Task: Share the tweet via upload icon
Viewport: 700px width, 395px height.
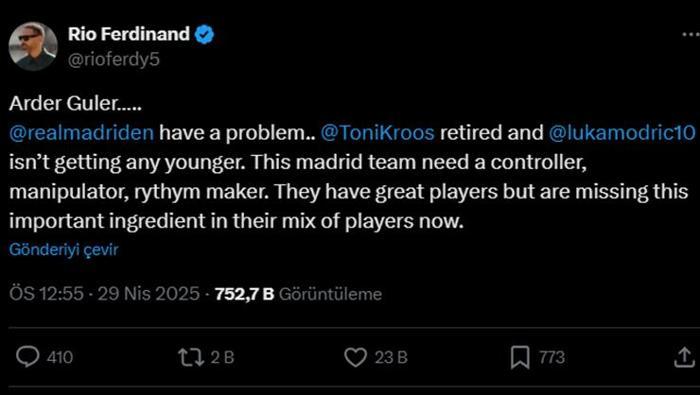Action: click(x=684, y=357)
